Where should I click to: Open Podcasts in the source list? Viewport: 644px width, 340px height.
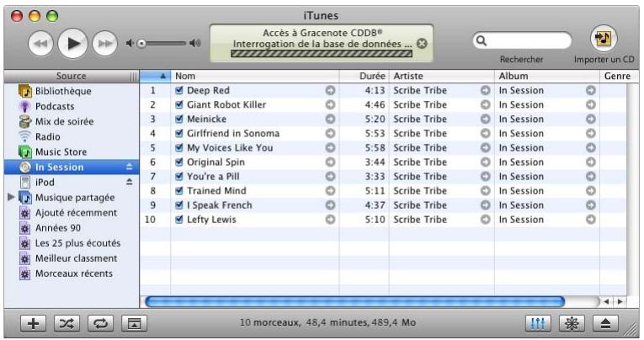click(72, 106)
